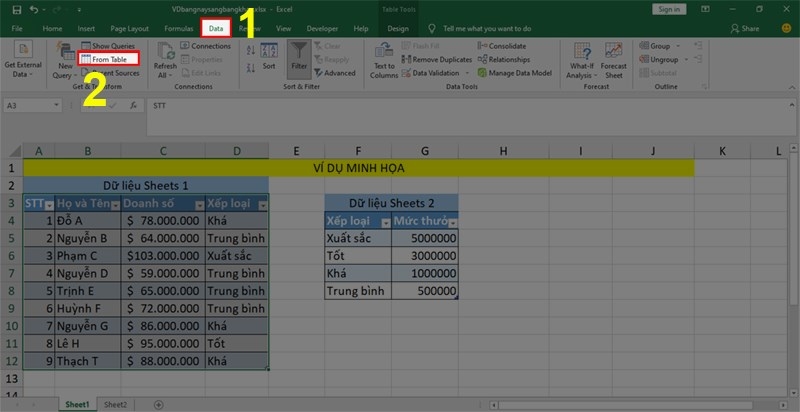Switch to the Sheet2 worksheet tab
Image resolution: width=800 pixels, height=412 pixels.
click(x=116, y=404)
